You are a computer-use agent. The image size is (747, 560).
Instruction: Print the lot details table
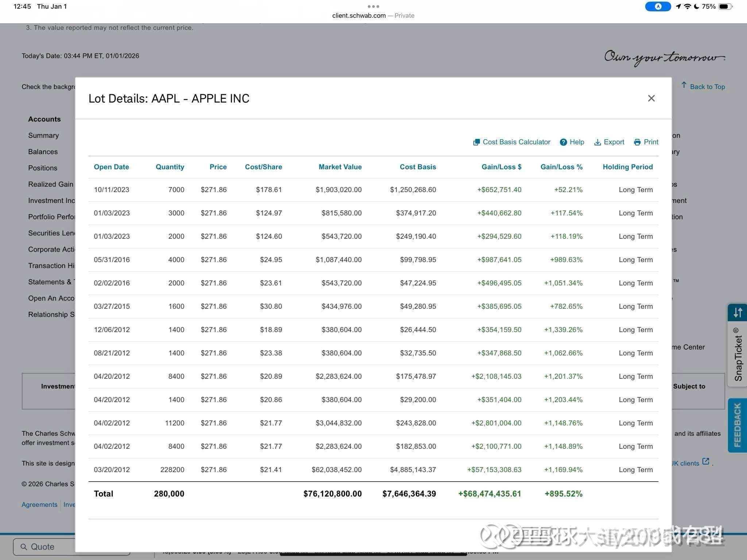[646, 142]
